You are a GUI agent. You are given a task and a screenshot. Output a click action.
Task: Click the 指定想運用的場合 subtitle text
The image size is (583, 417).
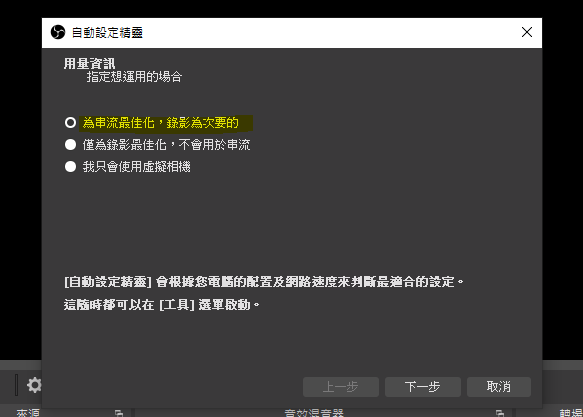pos(134,77)
